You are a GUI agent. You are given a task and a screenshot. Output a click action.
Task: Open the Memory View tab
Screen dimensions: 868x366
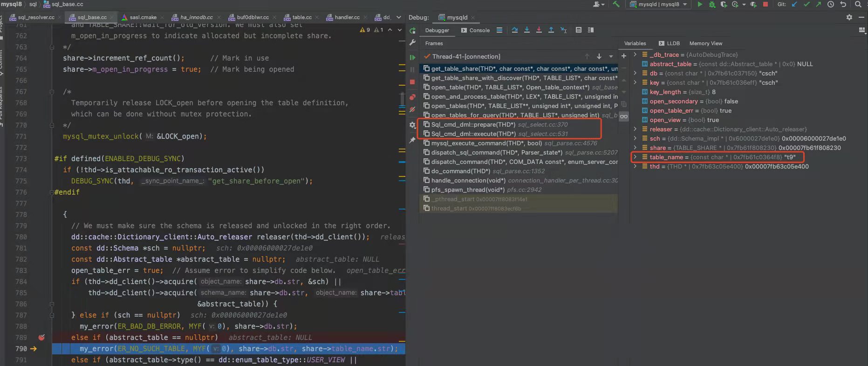pos(705,43)
